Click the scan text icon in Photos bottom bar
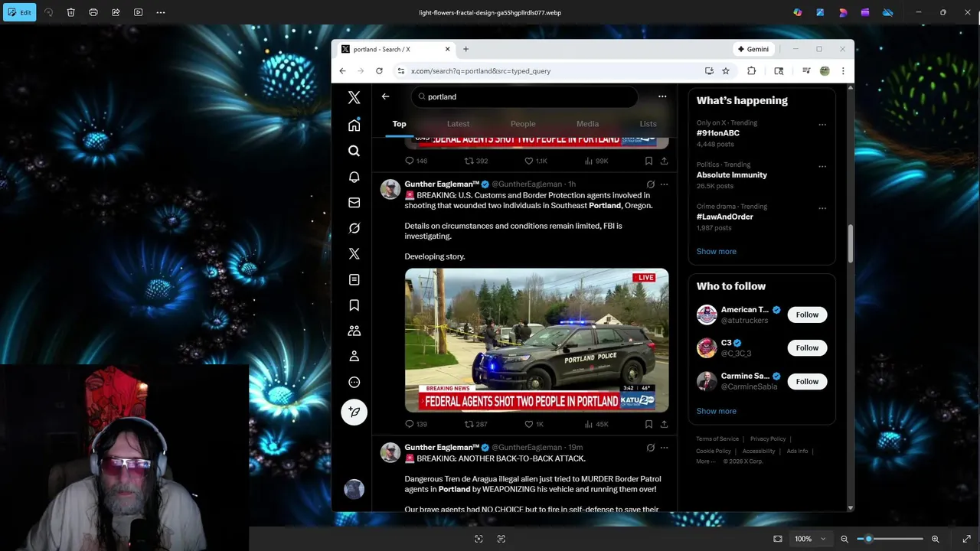 [501, 539]
